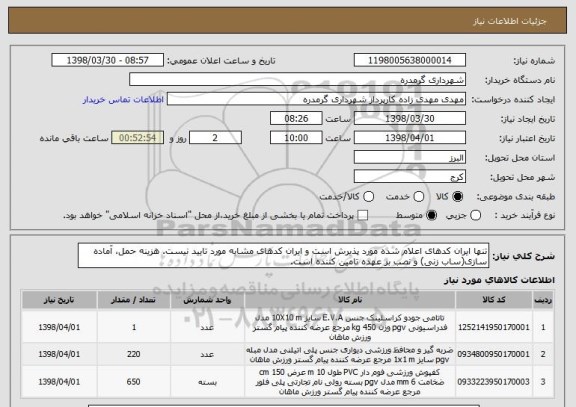Click the نام کالا column header
Viewport: 576px width, 407px height.
(x=350, y=300)
